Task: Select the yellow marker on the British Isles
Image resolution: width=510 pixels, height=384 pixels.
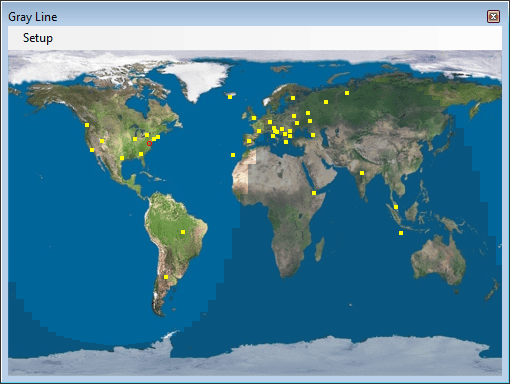Action: (254, 118)
